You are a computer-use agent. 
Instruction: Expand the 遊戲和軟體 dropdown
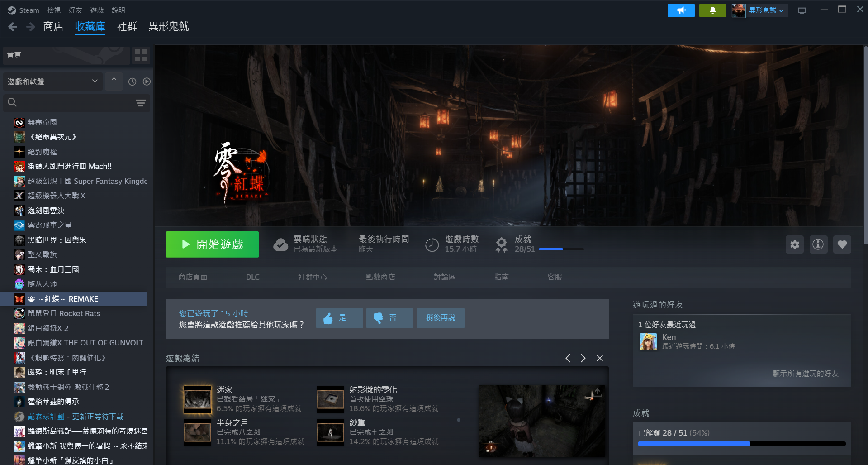(52, 81)
